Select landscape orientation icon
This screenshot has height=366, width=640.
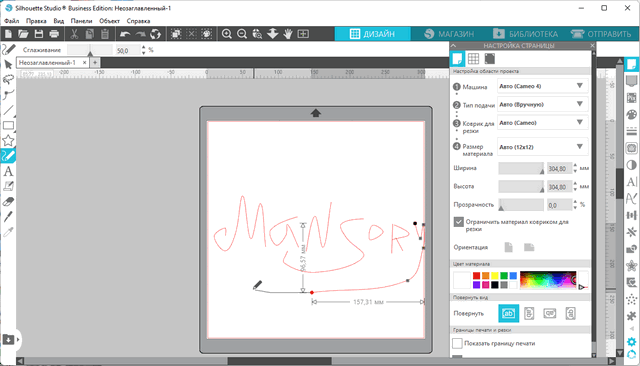pos(529,247)
